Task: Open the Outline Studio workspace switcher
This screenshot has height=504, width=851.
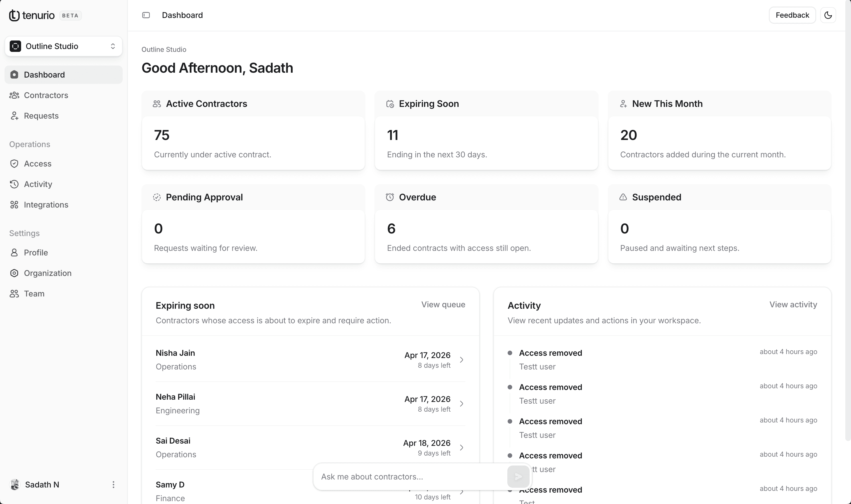Action: 64,46
